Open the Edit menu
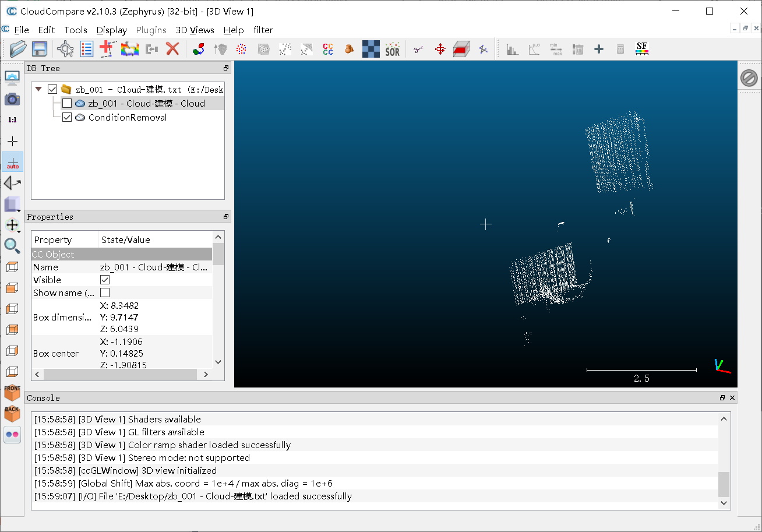762x532 pixels. point(47,30)
